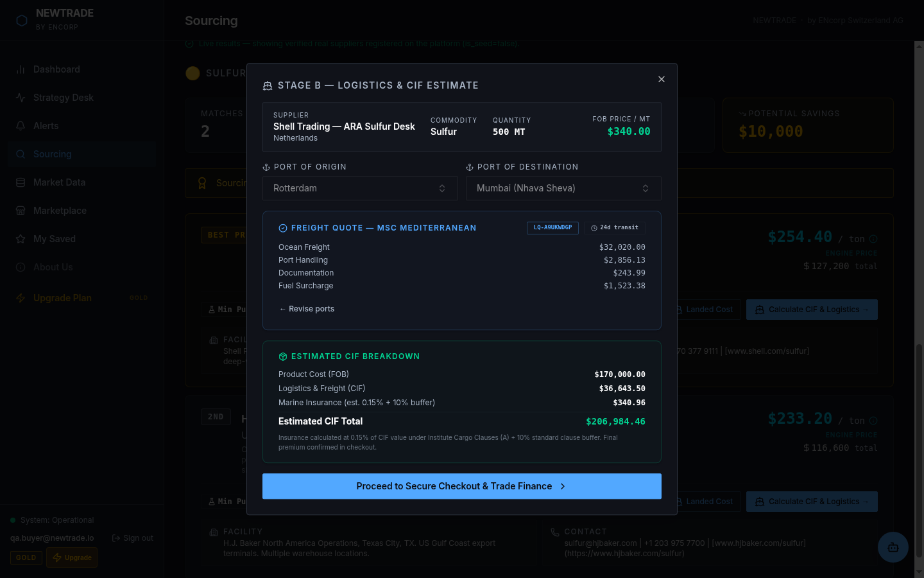Viewport: 924px width, 578px height.
Task: Click the qa.buyer@newtrade.io account email
Action: click(x=52, y=538)
